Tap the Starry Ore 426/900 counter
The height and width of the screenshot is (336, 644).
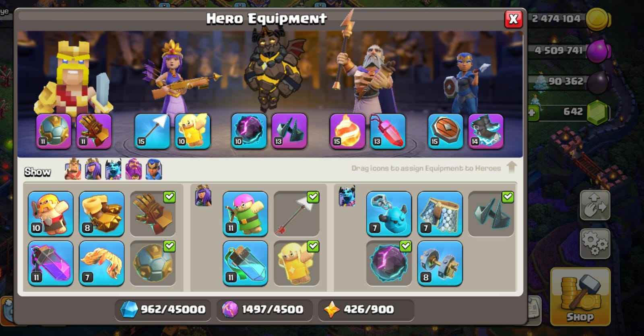[x=366, y=309]
